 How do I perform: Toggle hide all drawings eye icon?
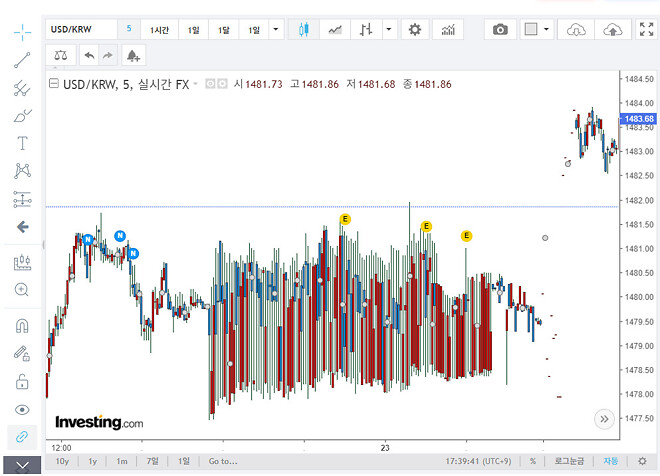[x=22, y=410]
